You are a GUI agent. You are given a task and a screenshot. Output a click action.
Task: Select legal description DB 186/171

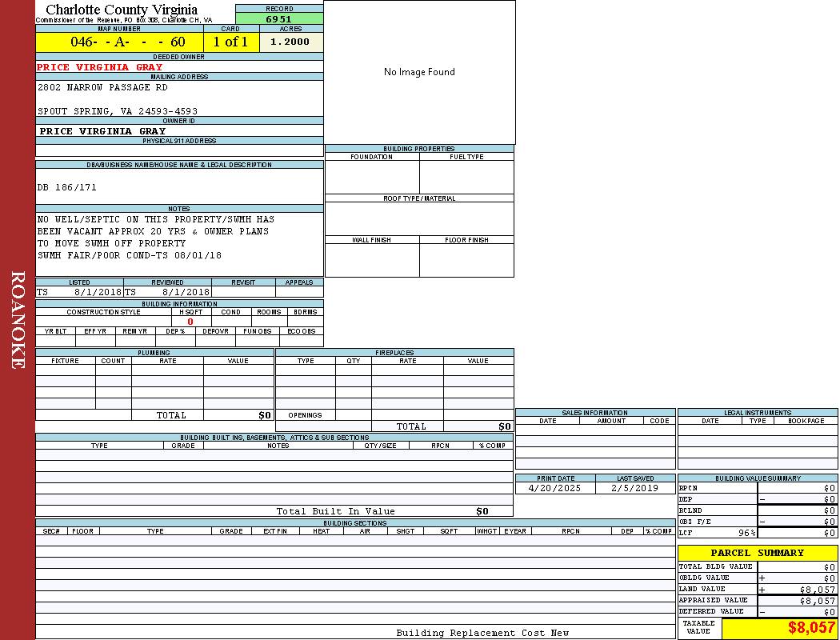point(67,187)
